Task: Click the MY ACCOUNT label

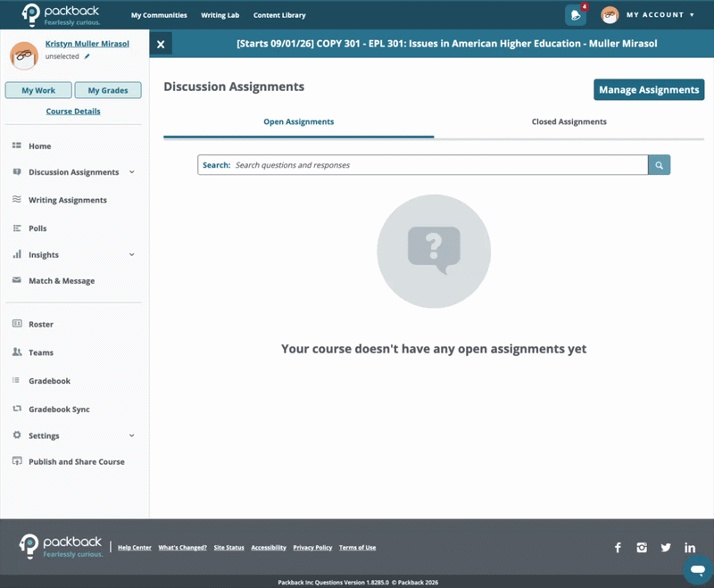Action: (x=655, y=15)
